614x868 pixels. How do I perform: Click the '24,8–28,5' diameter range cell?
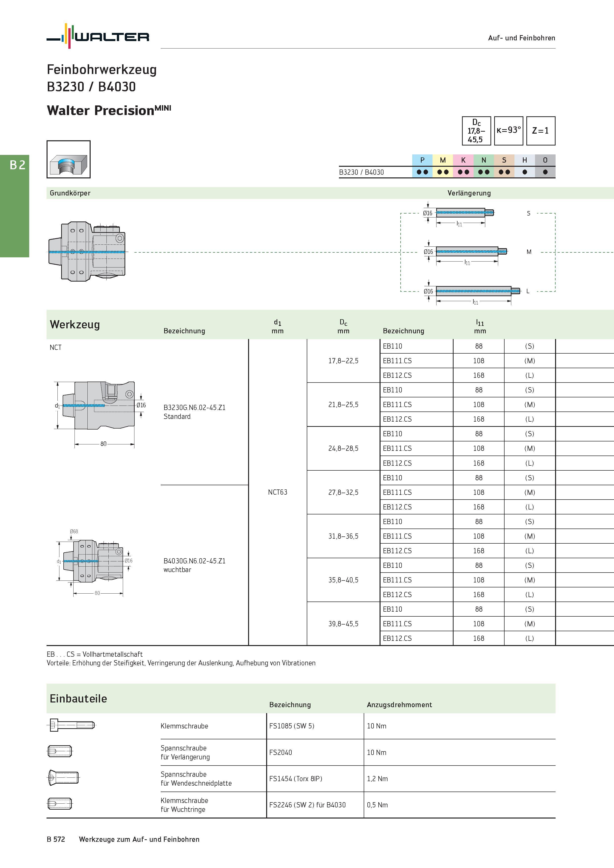pos(343,448)
